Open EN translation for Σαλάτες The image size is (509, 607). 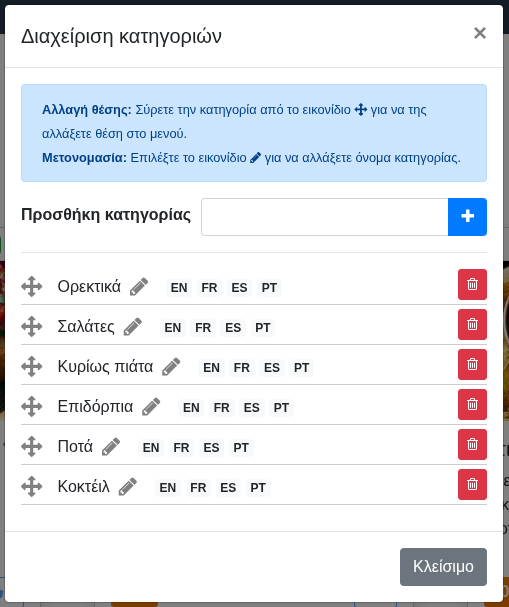[x=173, y=328]
